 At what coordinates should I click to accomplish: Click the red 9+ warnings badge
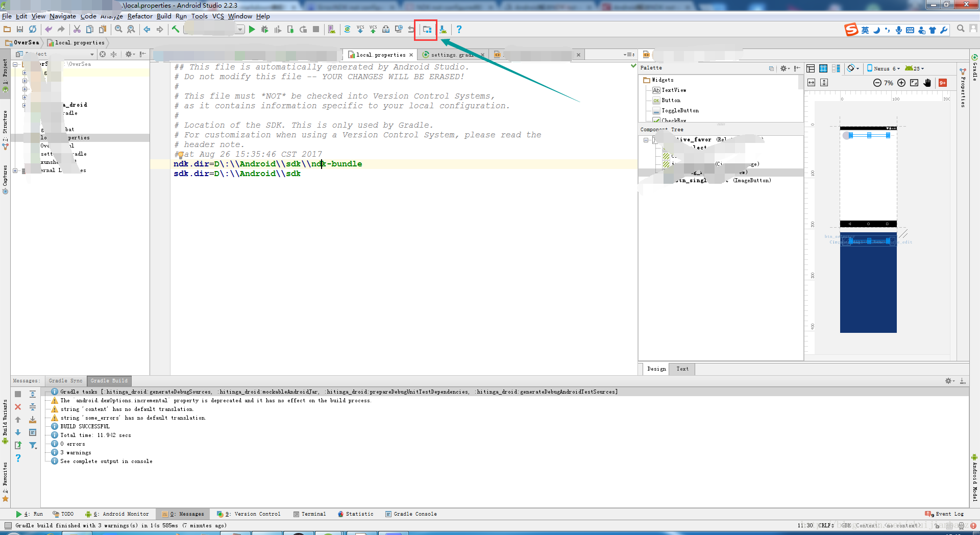(943, 83)
